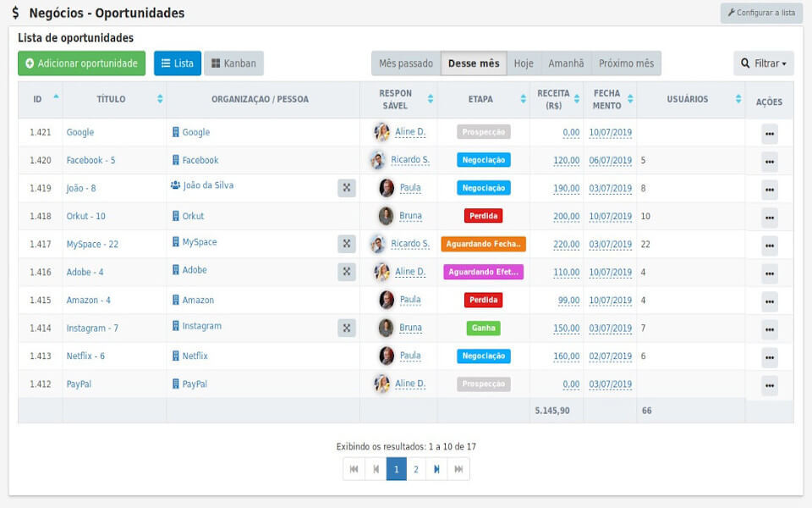This screenshot has height=508, width=812.
Task: Open Amazon organization link
Action: (198, 300)
